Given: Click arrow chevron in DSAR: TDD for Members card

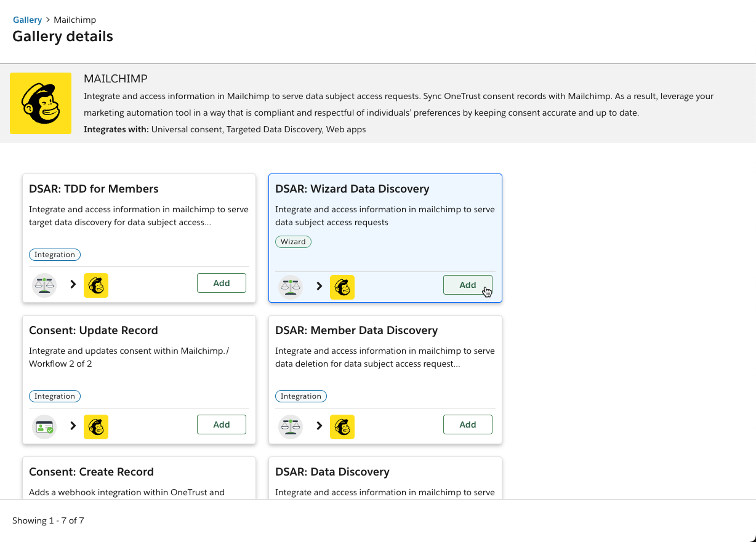Looking at the screenshot, I should point(73,285).
